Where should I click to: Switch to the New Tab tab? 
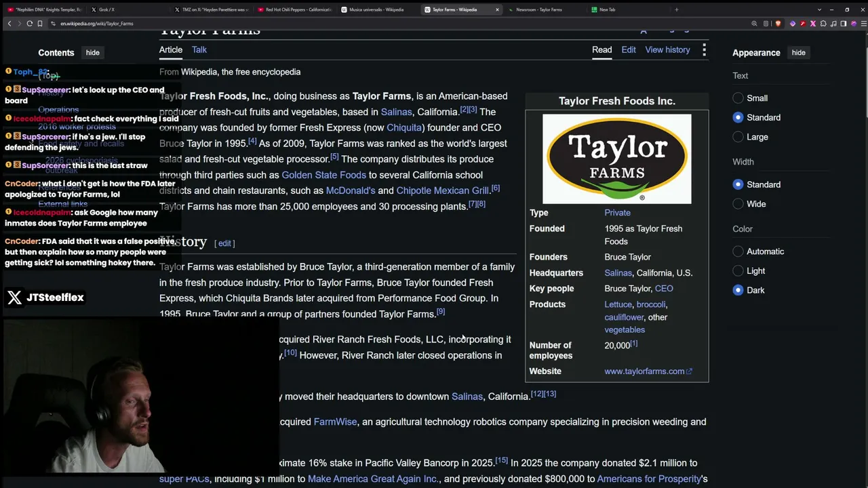tap(628, 9)
